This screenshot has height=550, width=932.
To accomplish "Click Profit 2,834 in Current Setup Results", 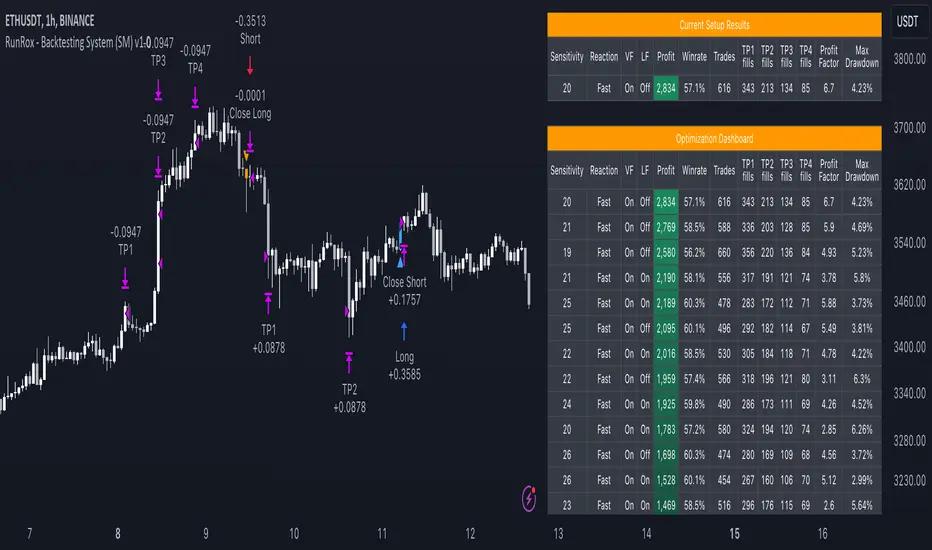I will pyautogui.click(x=666, y=88).
